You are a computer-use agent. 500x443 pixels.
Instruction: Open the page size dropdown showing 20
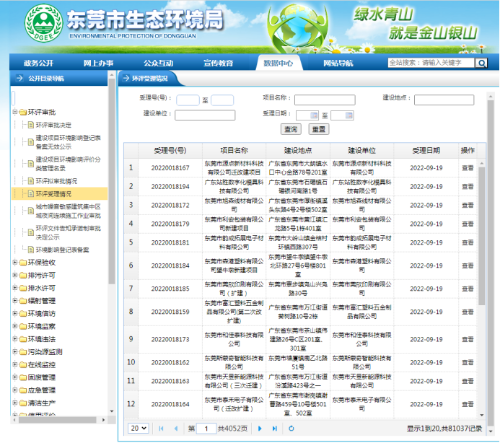pyautogui.click(x=138, y=428)
